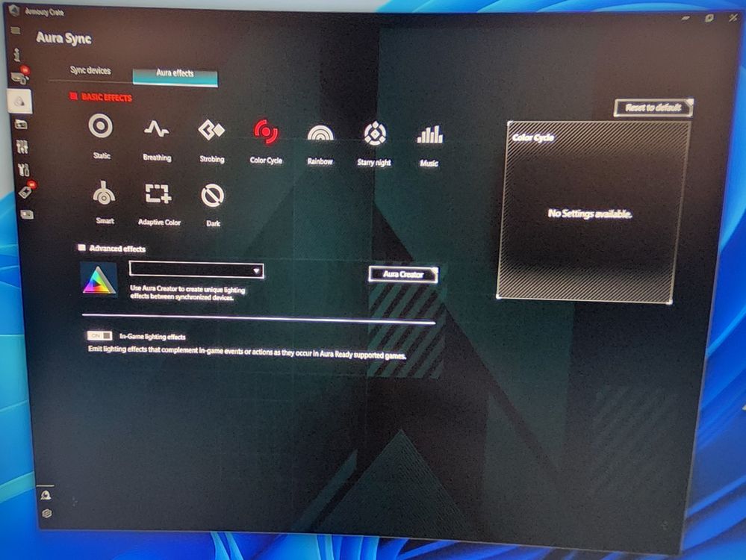Image resolution: width=746 pixels, height=560 pixels.
Task: Choose the Starry night effect icon
Action: (x=375, y=134)
